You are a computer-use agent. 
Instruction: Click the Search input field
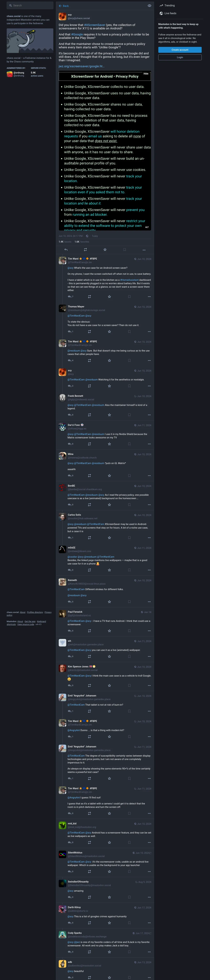pos(30,5)
